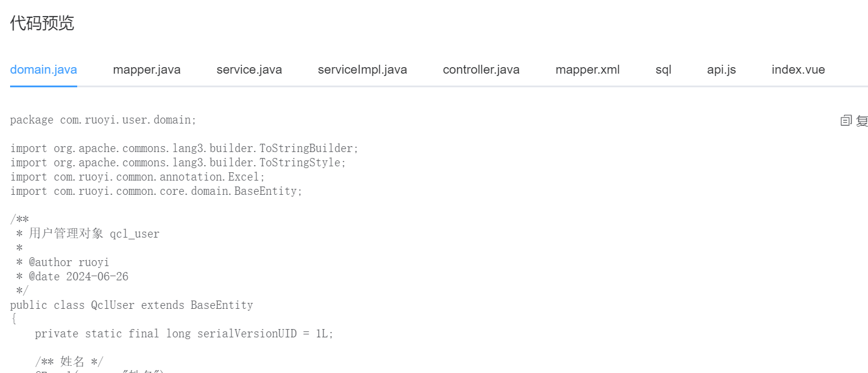Open the sql preview tab
This screenshot has width=868, height=373.
[663, 69]
